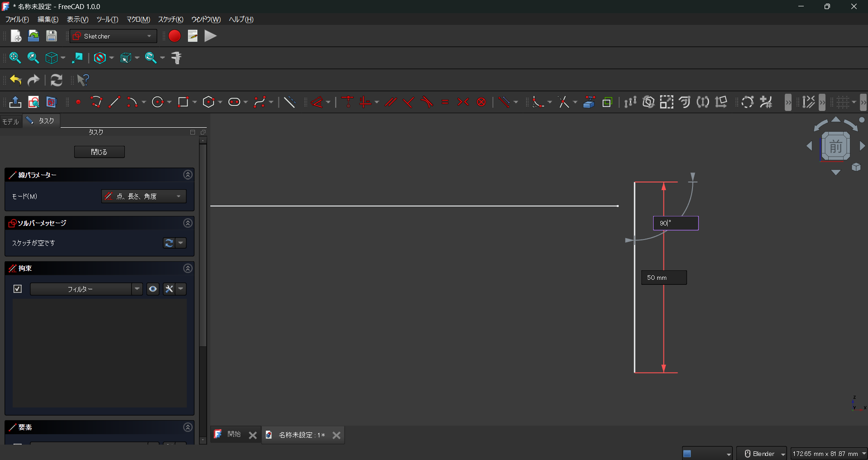Screen dimensions: 868x460
Task: Apply the Parallel constraint
Action: click(391, 102)
